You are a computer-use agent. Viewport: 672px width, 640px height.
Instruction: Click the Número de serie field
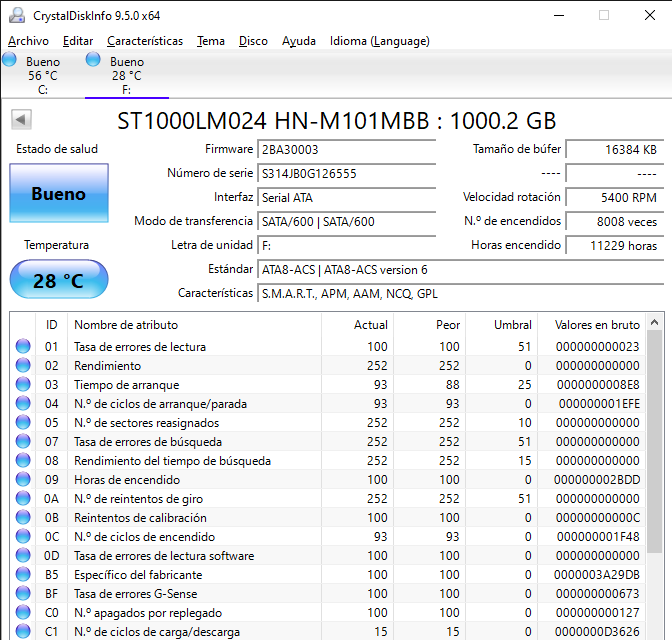point(346,173)
